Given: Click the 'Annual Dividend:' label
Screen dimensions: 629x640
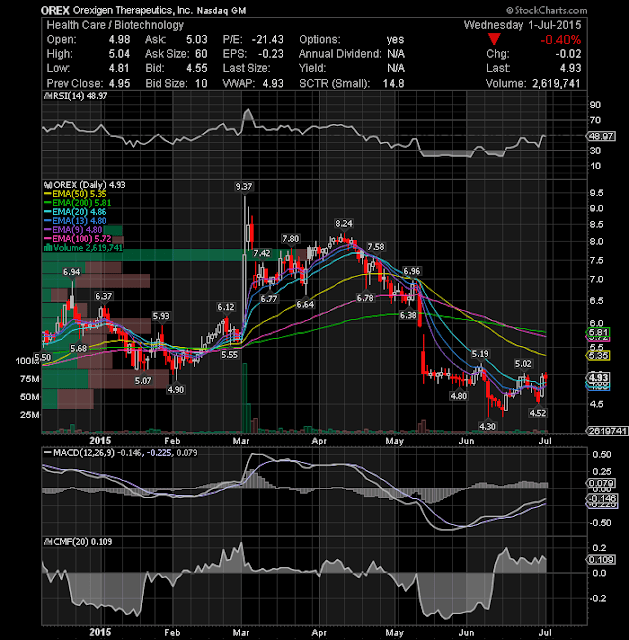Looking at the screenshot, I should pyautogui.click(x=340, y=54).
